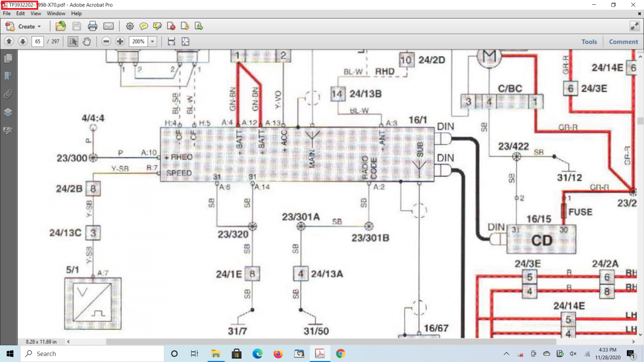
Task: Select the Hand pan tool
Action: coord(86,42)
